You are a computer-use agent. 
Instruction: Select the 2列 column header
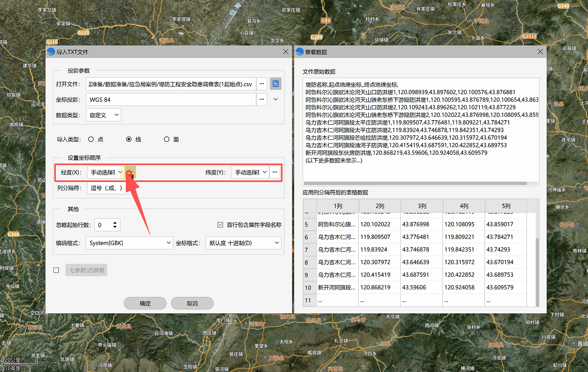click(x=380, y=206)
